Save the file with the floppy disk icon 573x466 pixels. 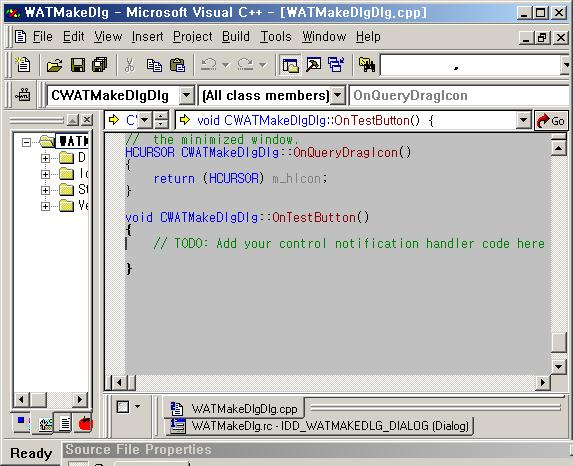click(78, 65)
